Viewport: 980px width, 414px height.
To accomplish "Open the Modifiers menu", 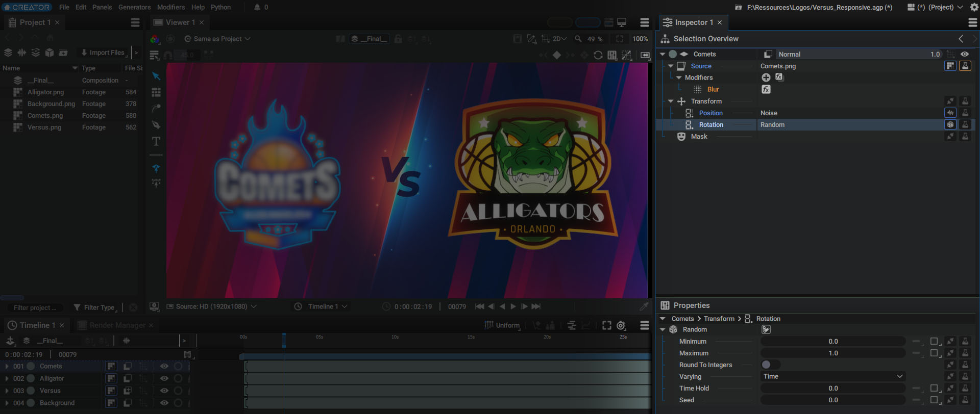I will click(171, 7).
